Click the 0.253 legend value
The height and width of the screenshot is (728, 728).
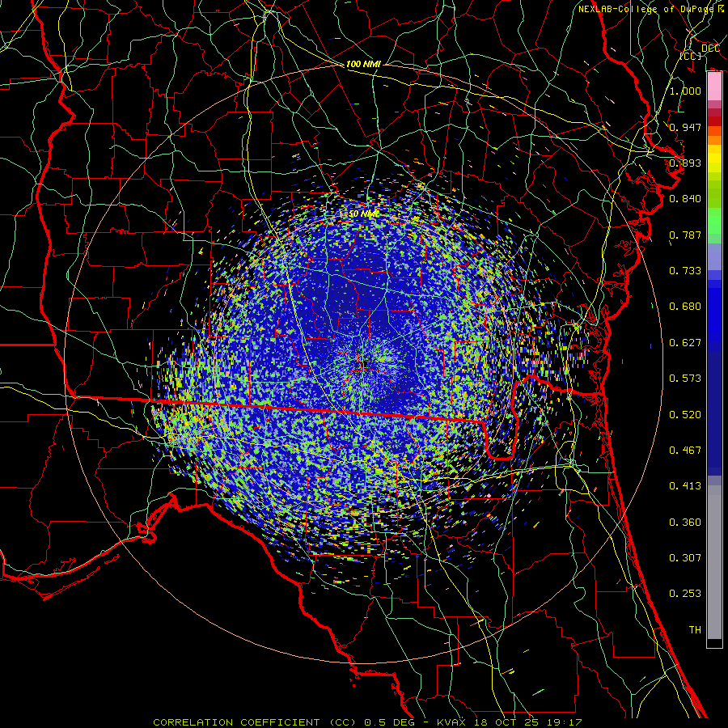(x=685, y=594)
